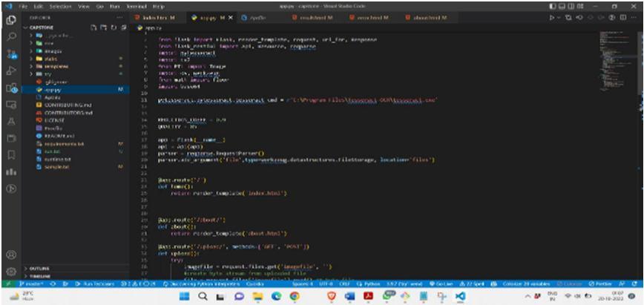Open the File menu

pos(23,7)
